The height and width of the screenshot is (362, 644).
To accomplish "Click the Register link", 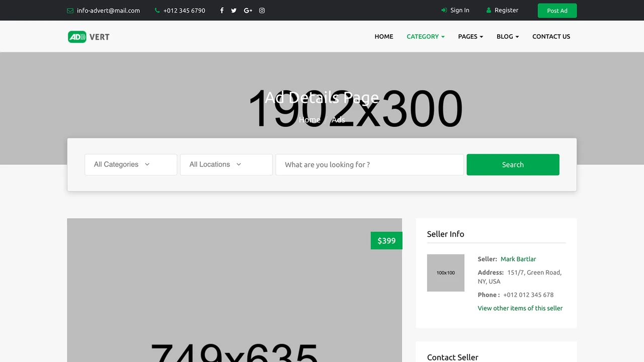I will (x=506, y=10).
